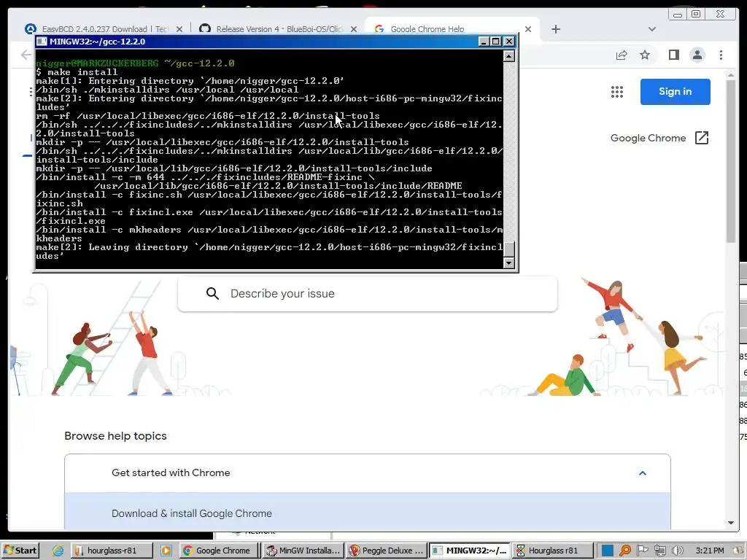This screenshot has width=747, height=560.
Task: Click the Chrome share page icon
Action: click(x=622, y=55)
